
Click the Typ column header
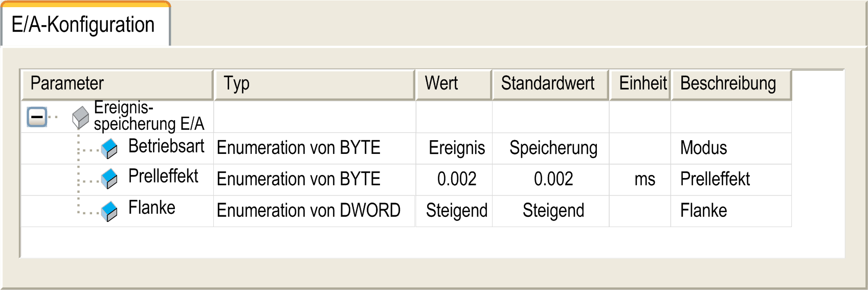point(315,84)
